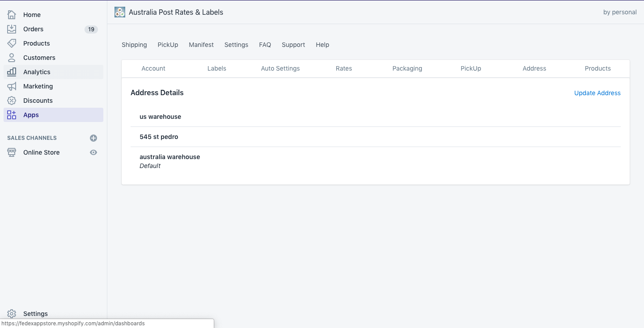Select Apps in the sidebar
Image resolution: width=644 pixels, height=328 pixels.
[31, 115]
